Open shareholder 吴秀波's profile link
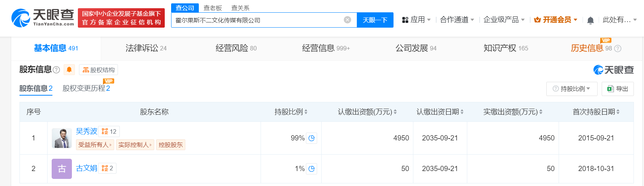 click(x=86, y=131)
